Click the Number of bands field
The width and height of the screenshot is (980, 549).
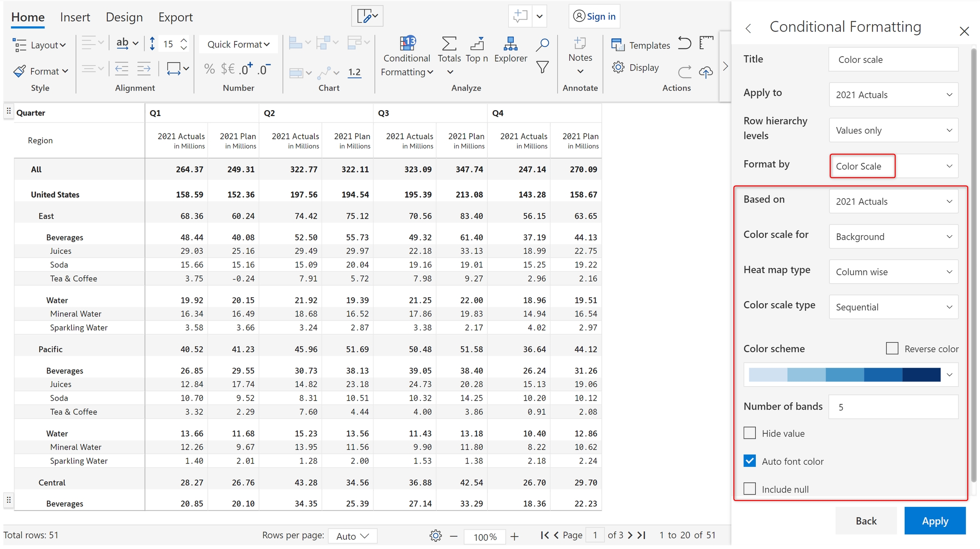tap(893, 407)
